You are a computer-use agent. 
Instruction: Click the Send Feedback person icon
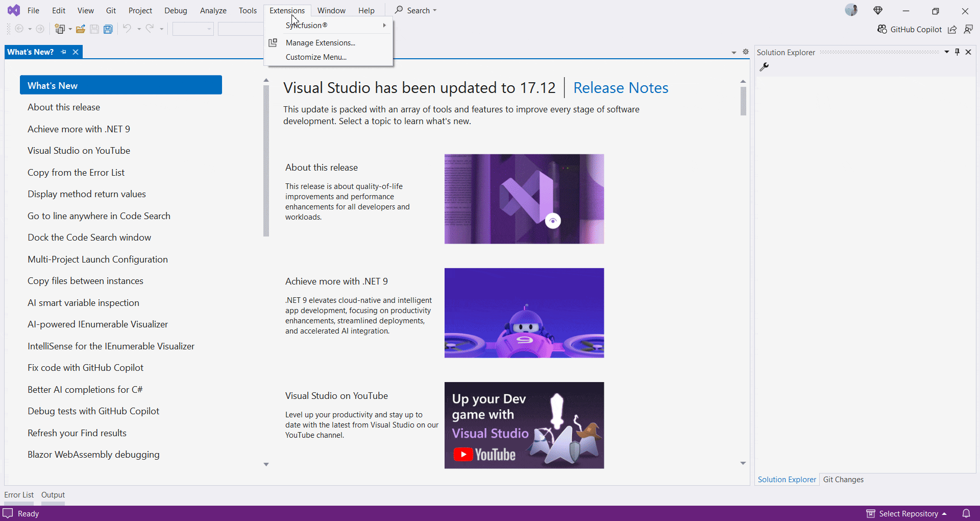pyautogui.click(x=968, y=30)
